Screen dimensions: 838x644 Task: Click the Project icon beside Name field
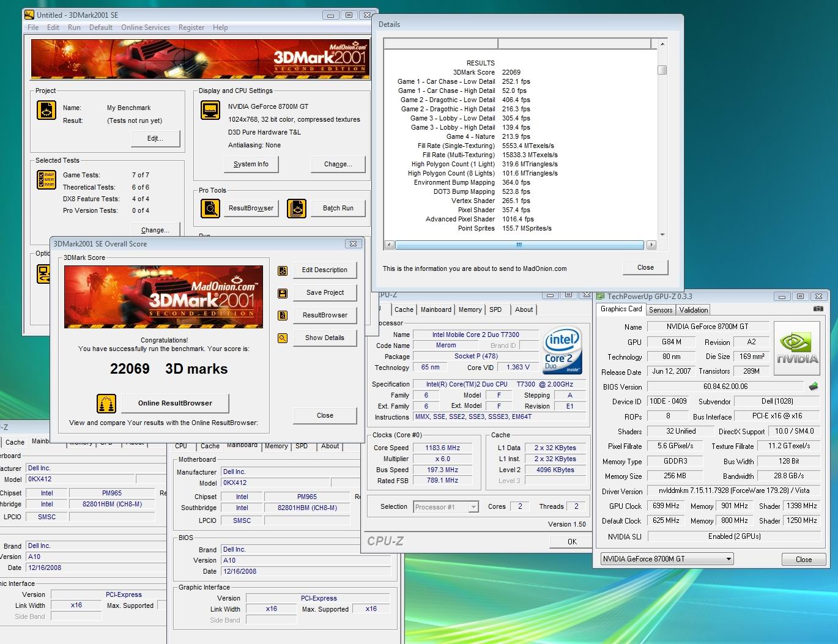tap(46, 110)
